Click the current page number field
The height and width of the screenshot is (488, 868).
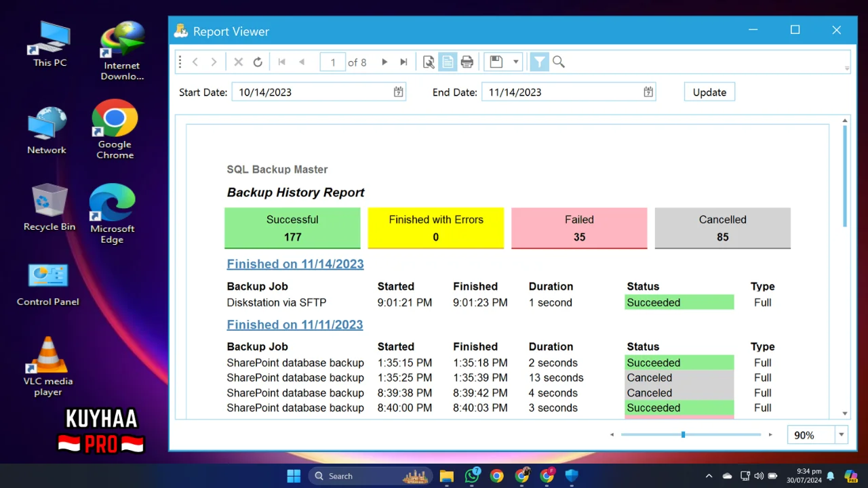[x=332, y=62]
